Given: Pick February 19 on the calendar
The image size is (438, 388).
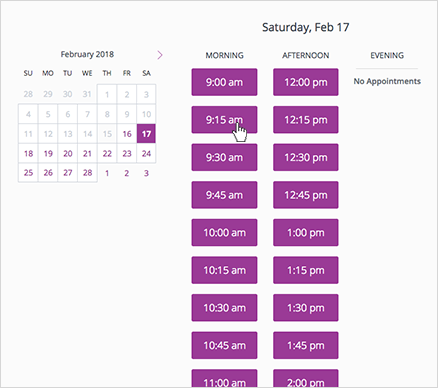Looking at the screenshot, I should 48,153.
